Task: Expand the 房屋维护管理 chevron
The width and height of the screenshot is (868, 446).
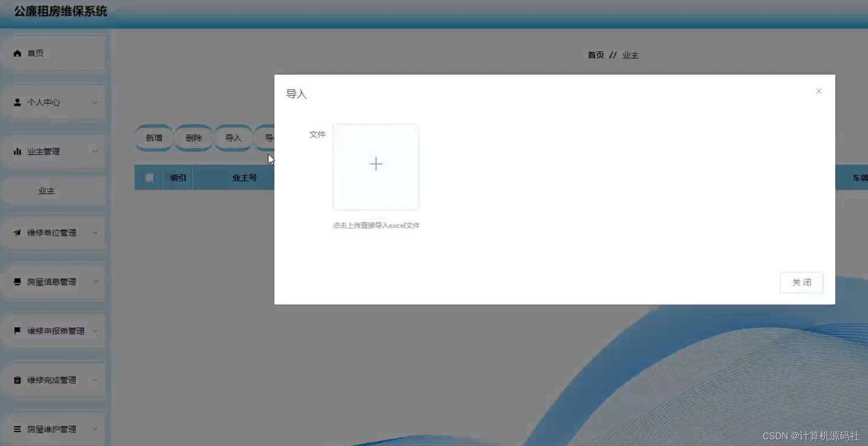Action: click(x=95, y=429)
